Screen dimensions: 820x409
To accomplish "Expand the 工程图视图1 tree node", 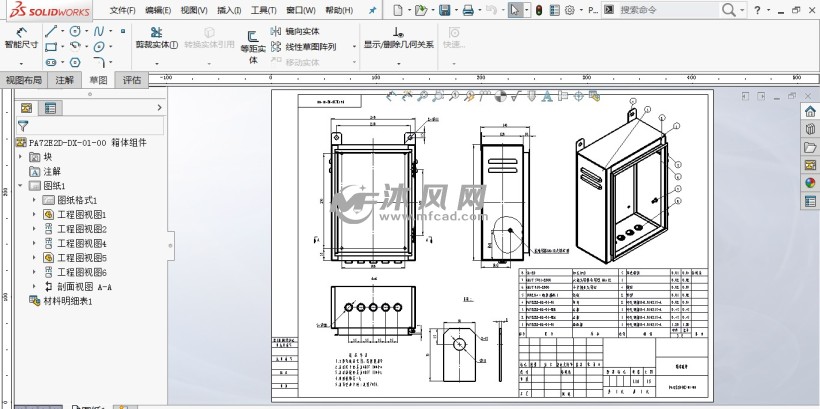I will [x=33, y=214].
